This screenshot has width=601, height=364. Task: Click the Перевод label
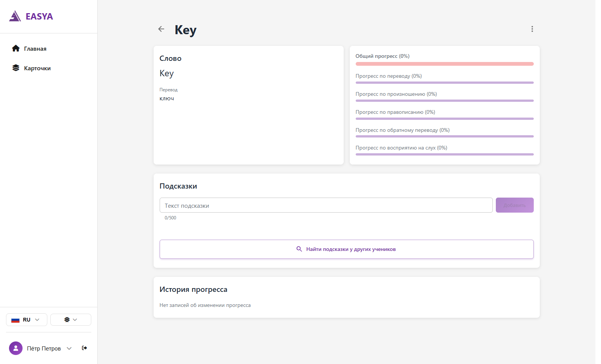(168, 90)
